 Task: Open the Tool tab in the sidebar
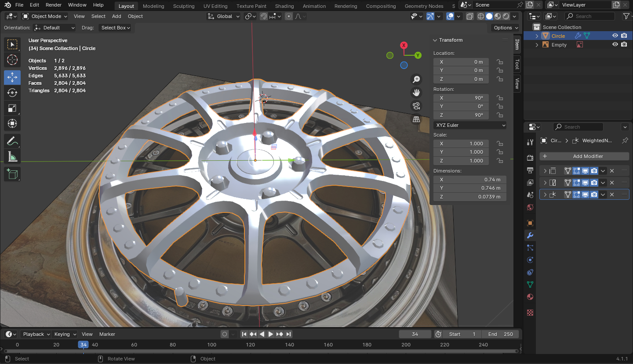click(517, 64)
